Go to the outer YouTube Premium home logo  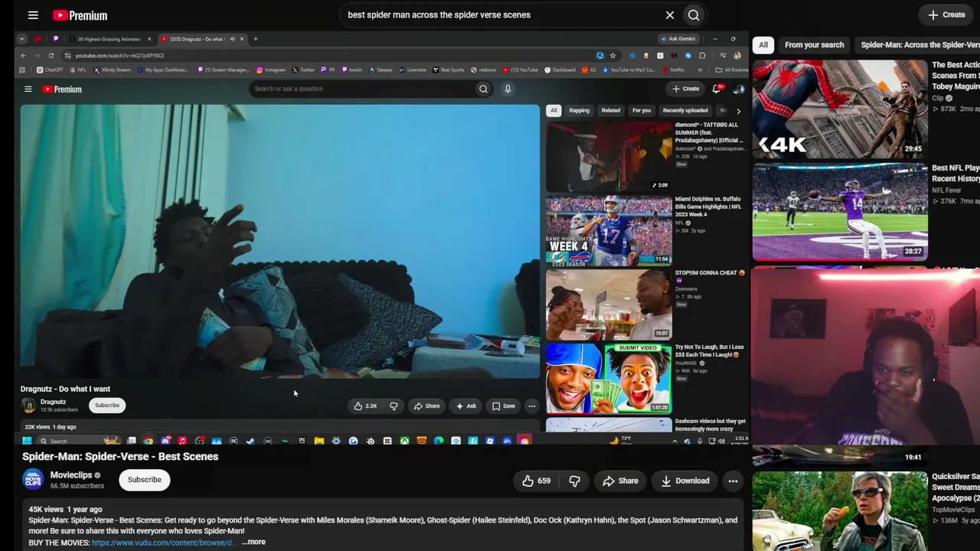[80, 15]
